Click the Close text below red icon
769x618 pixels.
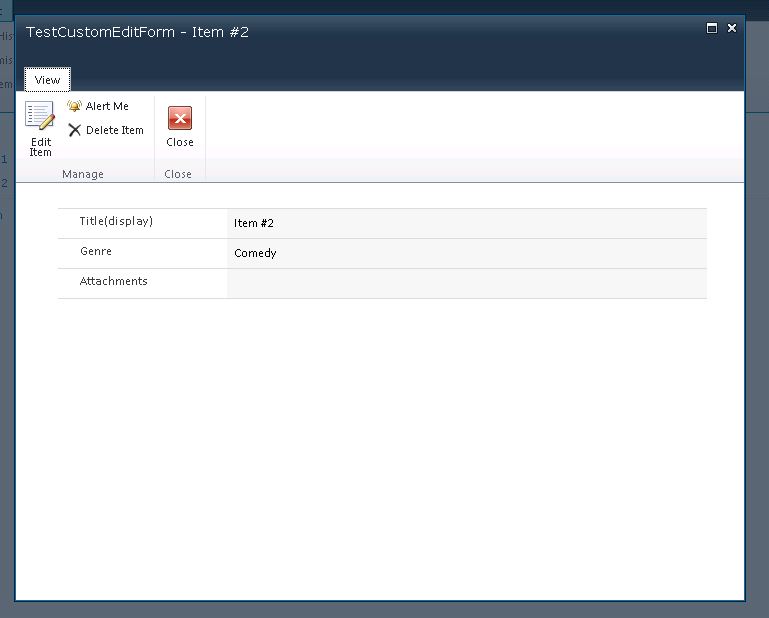click(x=180, y=142)
